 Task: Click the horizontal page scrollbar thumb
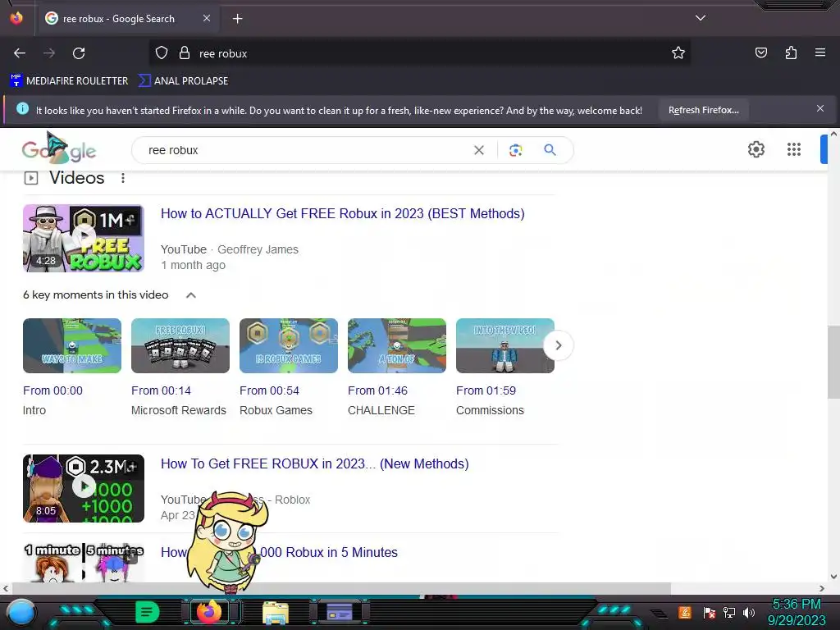tap(342, 588)
